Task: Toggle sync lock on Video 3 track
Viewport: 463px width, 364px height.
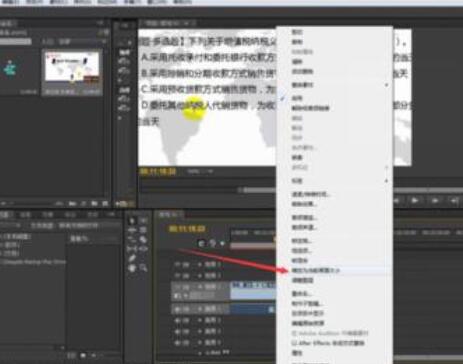Action: coord(186,264)
